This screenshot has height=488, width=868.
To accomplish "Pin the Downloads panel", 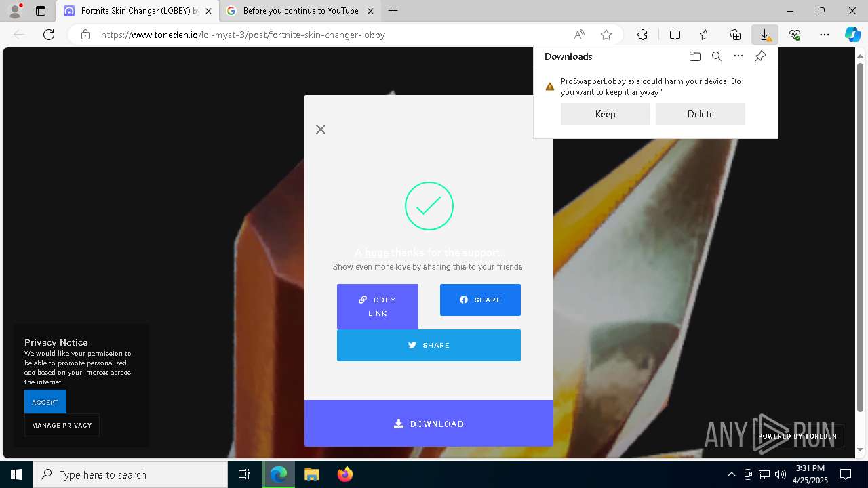I will click(x=760, y=56).
